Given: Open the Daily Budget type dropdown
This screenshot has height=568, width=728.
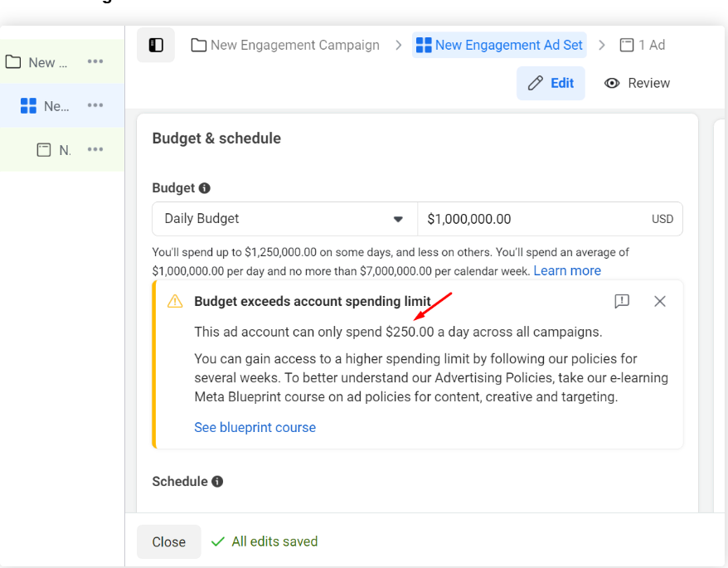Looking at the screenshot, I should (284, 219).
